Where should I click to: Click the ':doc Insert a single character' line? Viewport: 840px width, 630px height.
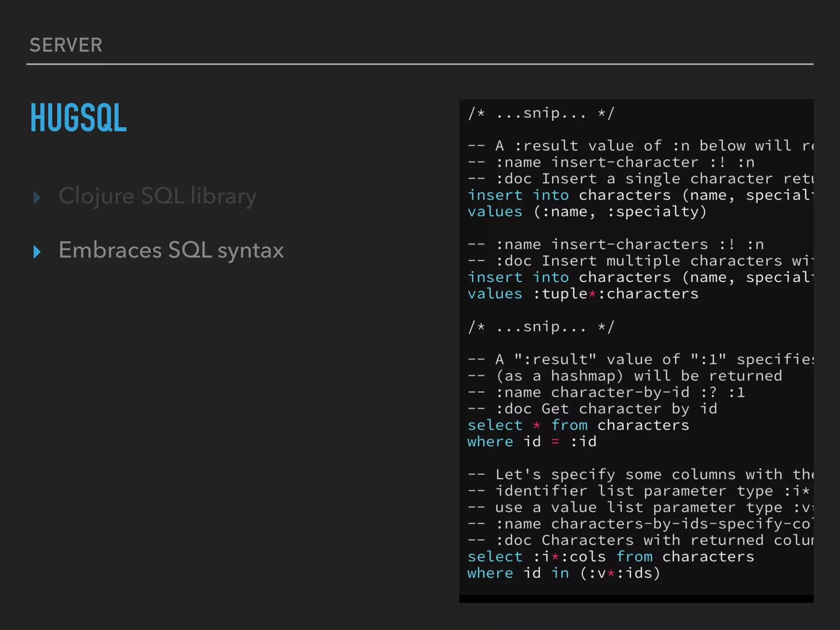(x=641, y=179)
